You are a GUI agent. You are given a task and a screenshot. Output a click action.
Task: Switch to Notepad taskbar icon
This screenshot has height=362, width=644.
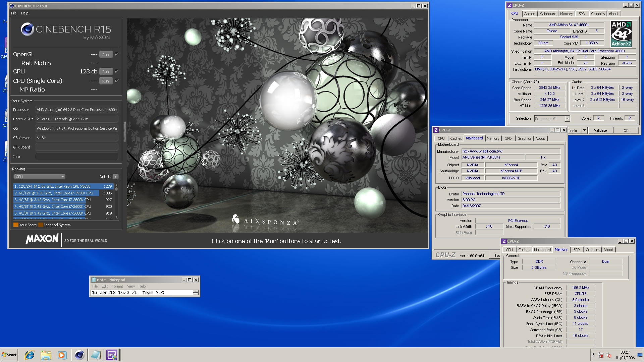(x=96, y=355)
